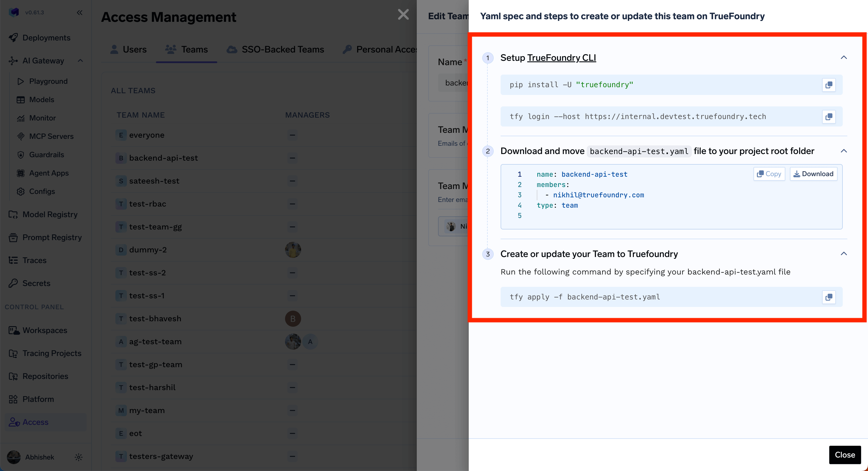The width and height of the screenshot is (868, 471).
Task: Collapse sidebar with double-chevron icon
Action: pyautogui.click(x=80, y=13)
